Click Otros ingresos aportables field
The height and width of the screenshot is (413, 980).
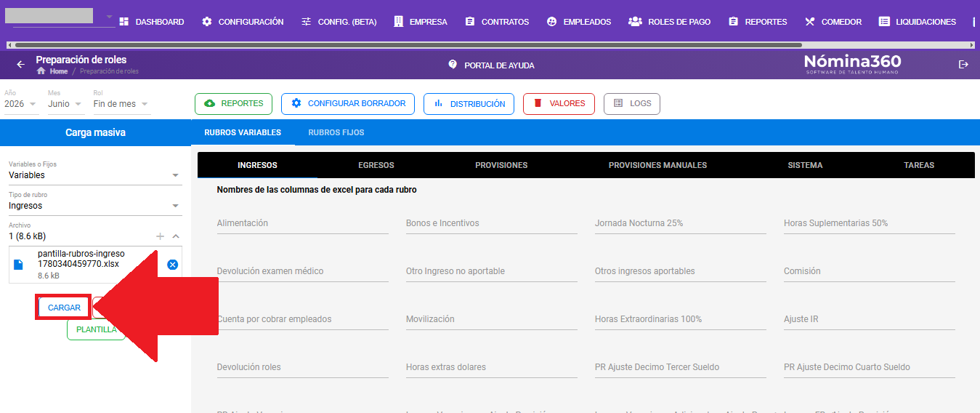681,272
